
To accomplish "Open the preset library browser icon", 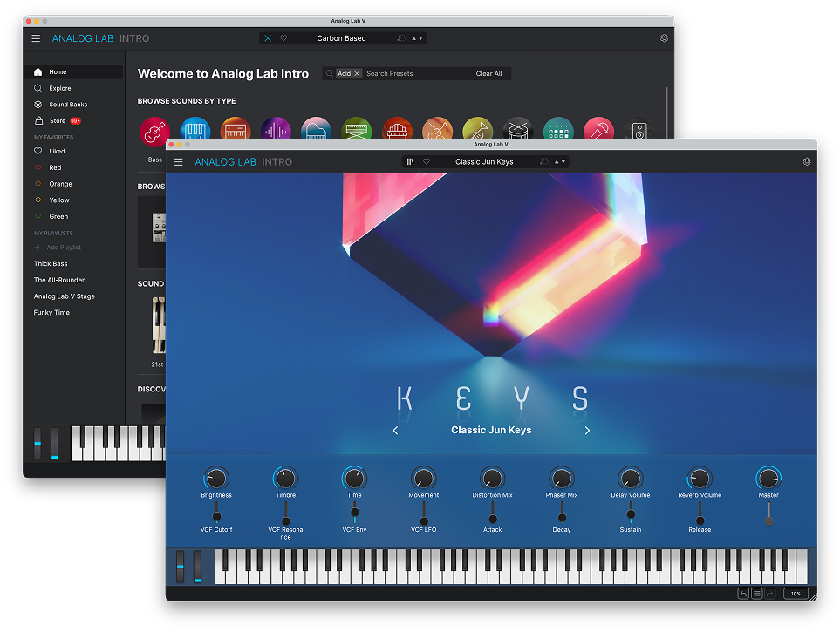I will click(x=410, y=162).
